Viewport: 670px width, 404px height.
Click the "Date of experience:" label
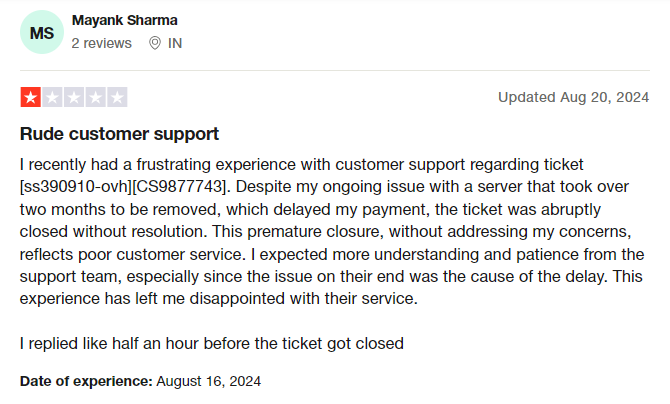(x=86, y=381)
